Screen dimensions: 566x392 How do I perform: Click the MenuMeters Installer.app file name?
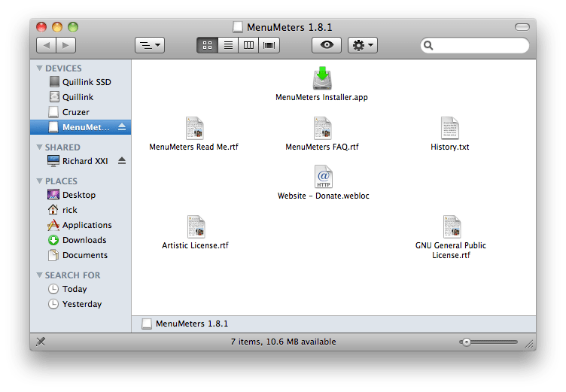pos(321,98)
